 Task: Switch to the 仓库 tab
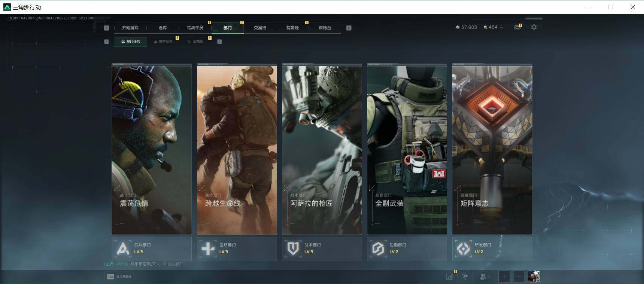coord(162,28)
